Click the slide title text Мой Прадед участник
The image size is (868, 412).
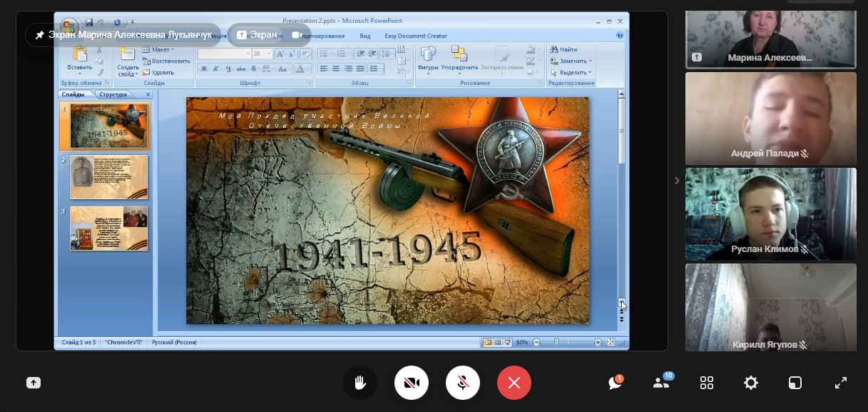325,120
